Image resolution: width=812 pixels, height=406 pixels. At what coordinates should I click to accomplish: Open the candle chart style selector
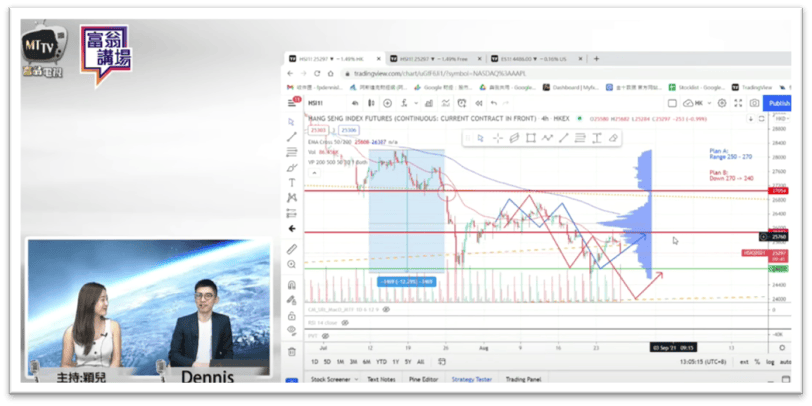[371, 103]
